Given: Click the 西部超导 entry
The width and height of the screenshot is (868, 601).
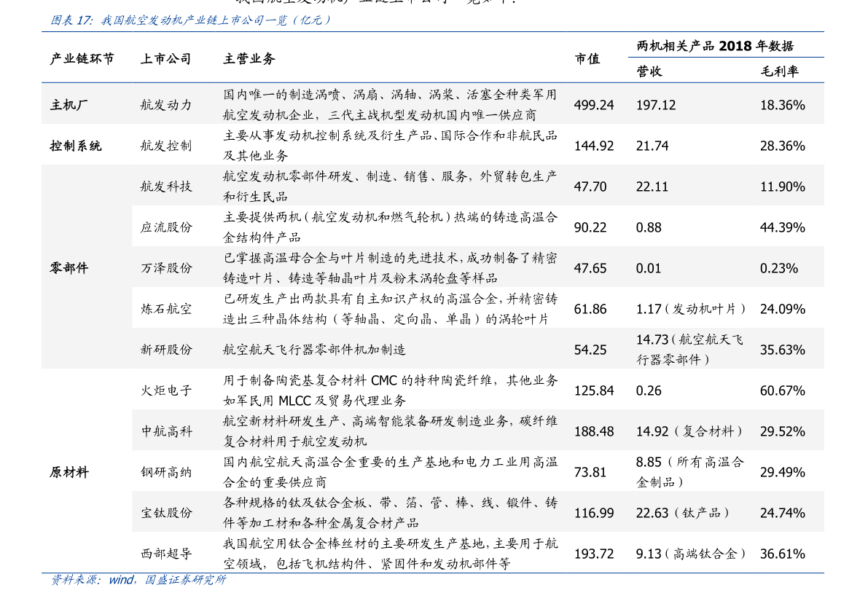Looking at the screenshot, I should [x=168, y=553].
